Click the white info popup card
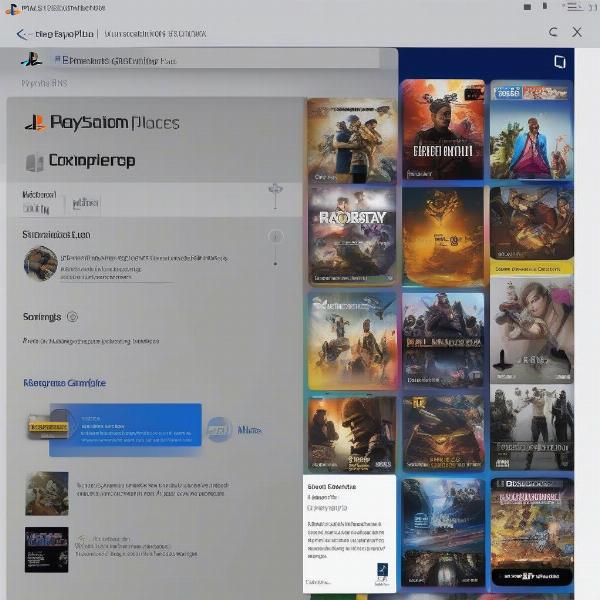This screenshot has width=600, height=600. pos(349,533)
